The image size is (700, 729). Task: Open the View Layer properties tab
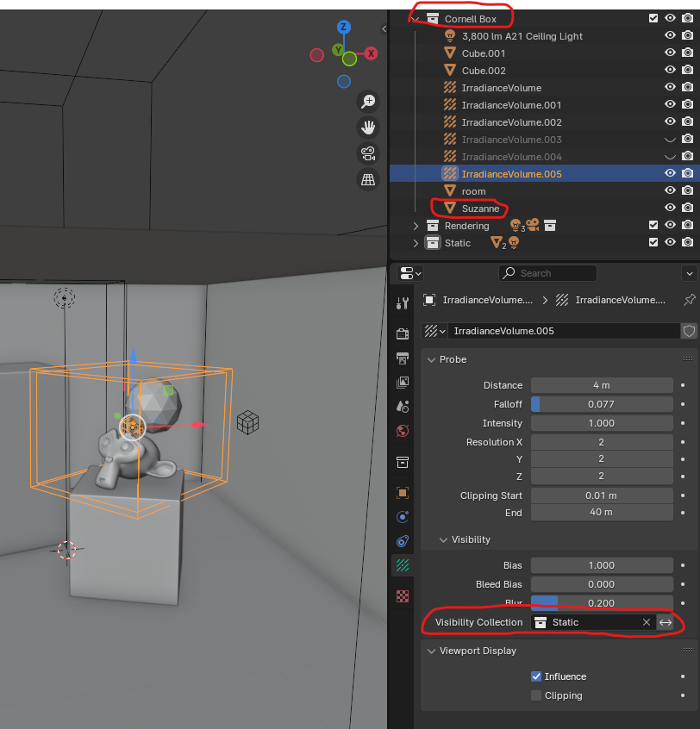403,383
